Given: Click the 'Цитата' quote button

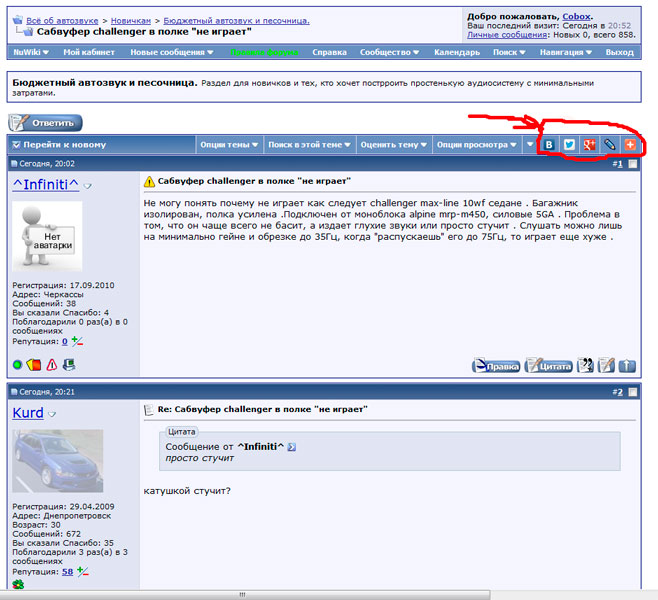Looking at the screenshot, I should tap(548, 365).
